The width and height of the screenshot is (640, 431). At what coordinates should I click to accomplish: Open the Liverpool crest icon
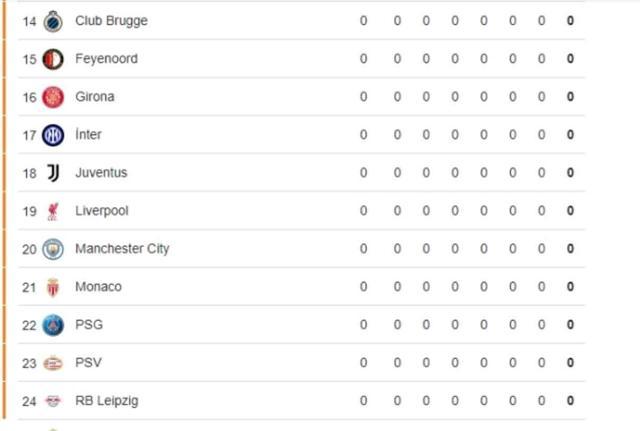coord(53,211)
